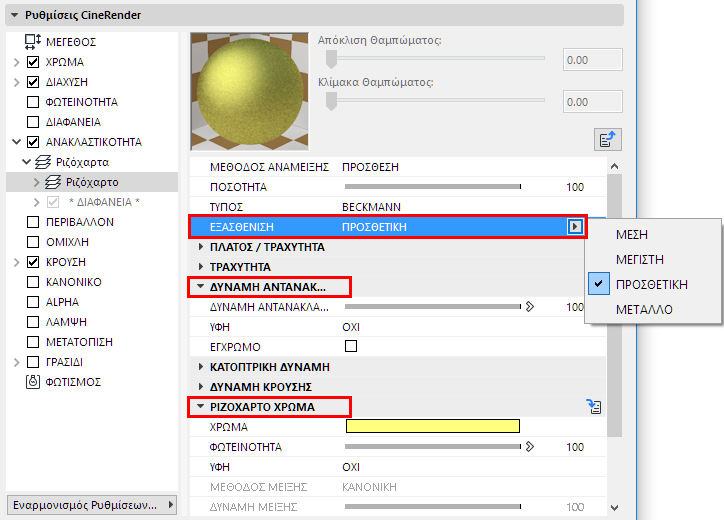This screenshot has width=724, height=520.
Task: Adjust the ΔΥΝΑΜΗ ΑΝΤΑΝΑΚΛΑ... slider
Action: point(433,307)
